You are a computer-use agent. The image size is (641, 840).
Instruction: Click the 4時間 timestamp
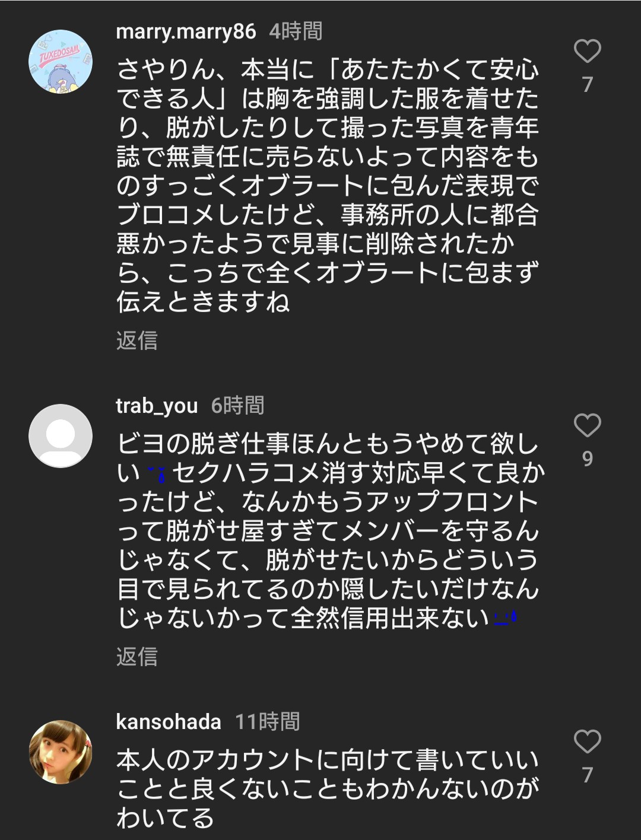(x=296, y=31)
